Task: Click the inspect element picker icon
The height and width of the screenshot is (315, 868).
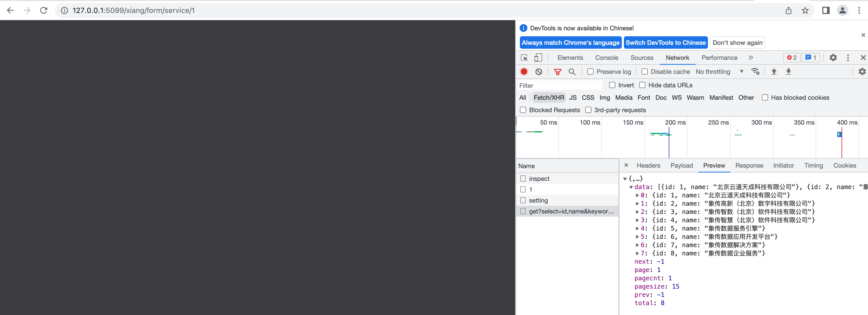Action: click(524, 58)
